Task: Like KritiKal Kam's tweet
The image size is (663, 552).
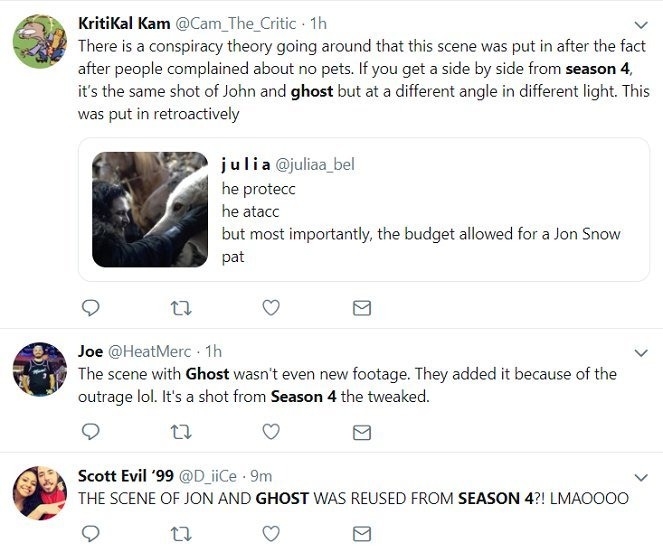Action: (271, 308)
